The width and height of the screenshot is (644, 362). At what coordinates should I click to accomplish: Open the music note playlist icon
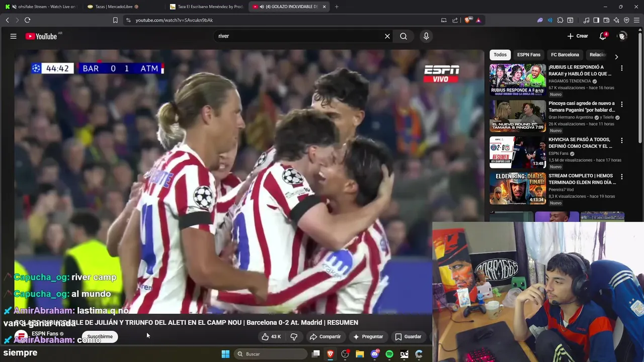(x=586, y=20)
